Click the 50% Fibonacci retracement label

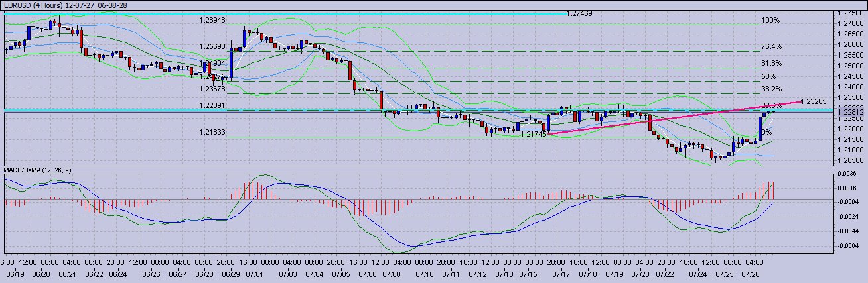coord(770,77)
